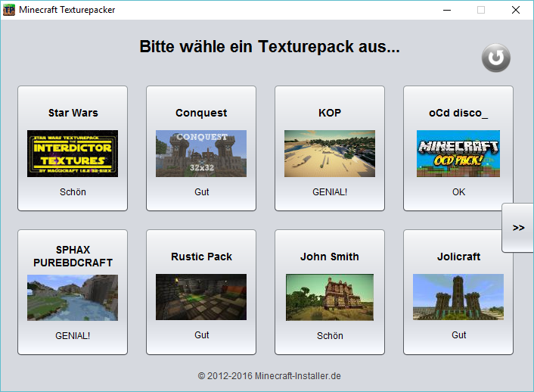Pick the Jolicraft castle towers thumbnail

tap(458, 297)
